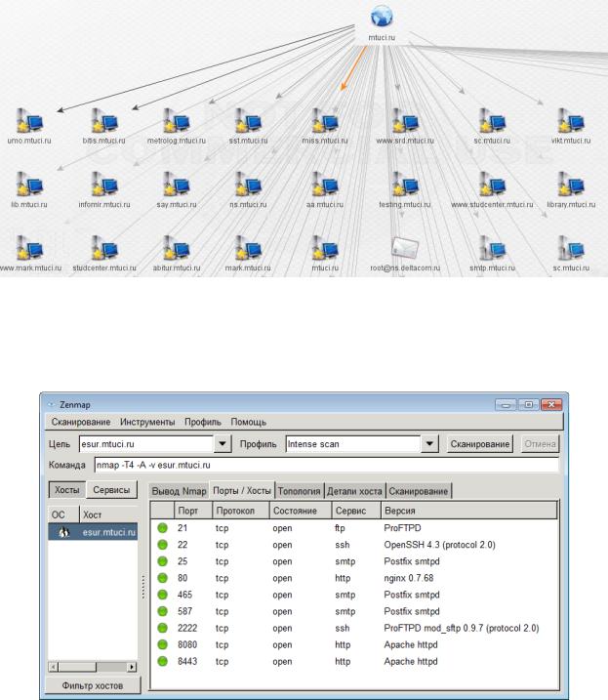
Task: Select the library.mtuci.ru host icon
Action: pos(571,185)
